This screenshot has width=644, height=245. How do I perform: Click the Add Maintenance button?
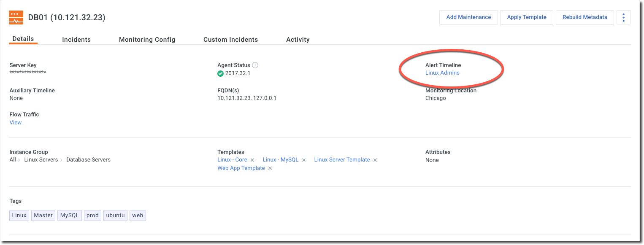tap(468, 17)
